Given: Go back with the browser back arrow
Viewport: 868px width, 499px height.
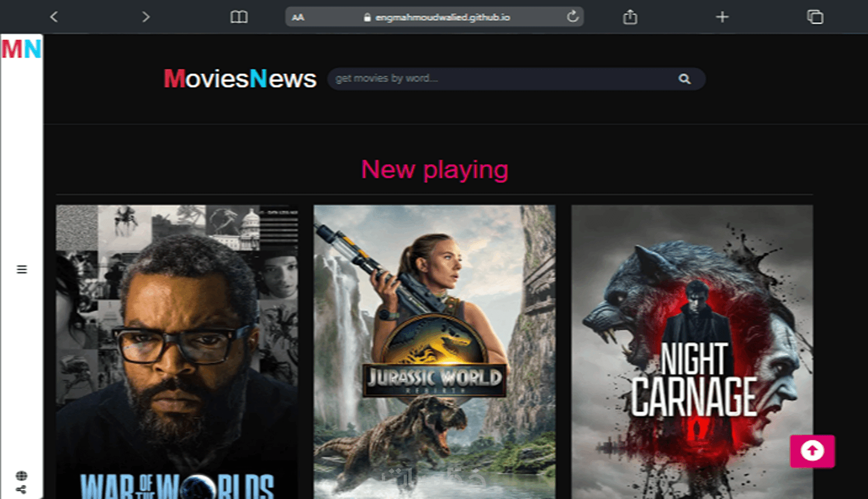Looking at the screenshot, I should pos(54,17).
